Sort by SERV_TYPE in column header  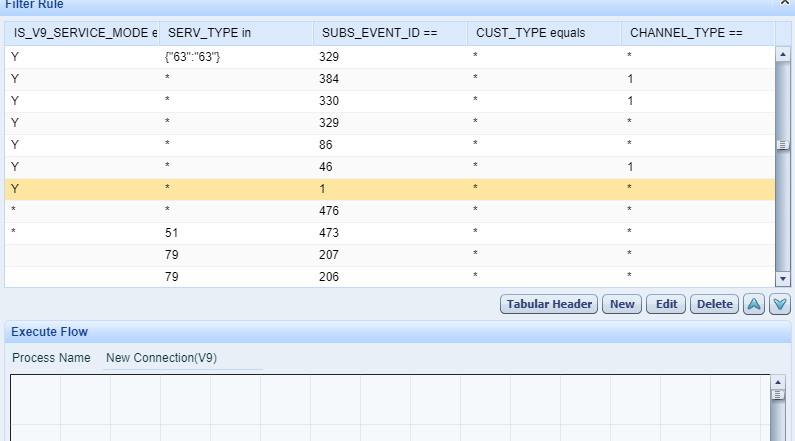click(x=236, y=33)
